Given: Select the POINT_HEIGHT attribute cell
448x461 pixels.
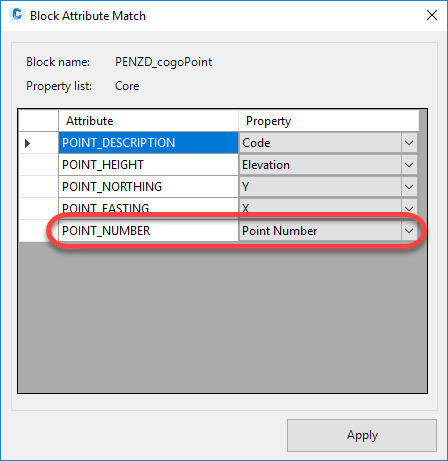Looking at the screenshot, I should (148, 165).
